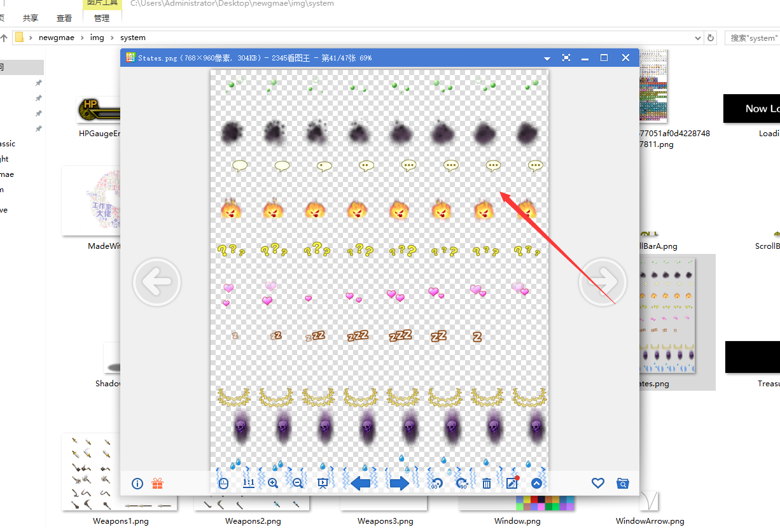Image resolution: width=780 pixels, height=532 pixels.
Task: Rotate image 90° counterclockwise
Action: 436,484
